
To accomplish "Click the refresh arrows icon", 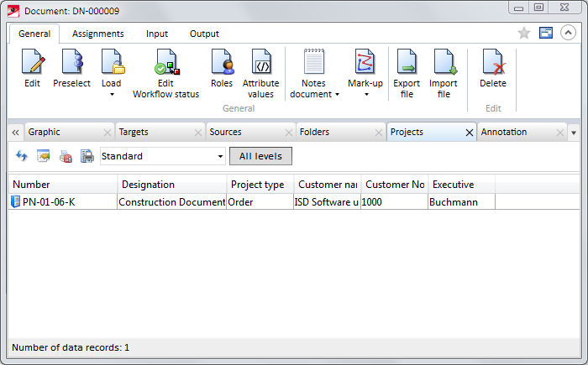I will coord(22,156).
